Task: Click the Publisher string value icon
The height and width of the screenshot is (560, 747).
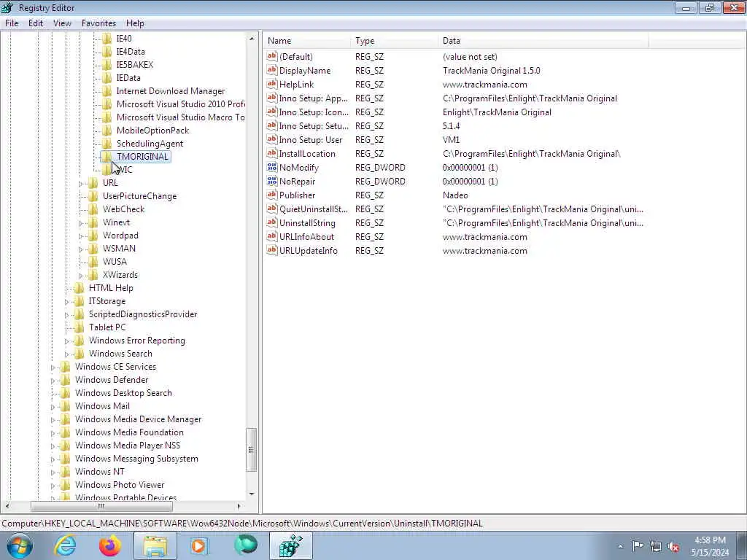Action: (x=272, y=195)
